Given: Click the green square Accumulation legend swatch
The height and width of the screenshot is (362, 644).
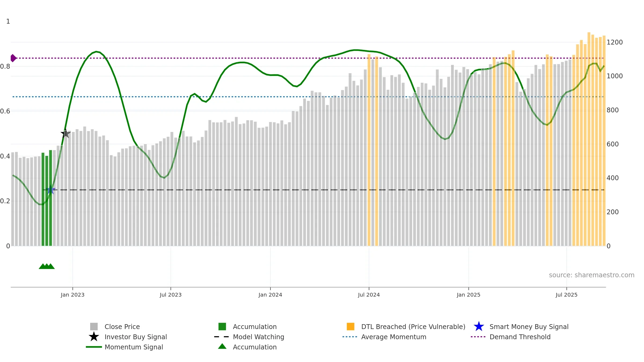Looking at the screenshot, I should (222, 326).
